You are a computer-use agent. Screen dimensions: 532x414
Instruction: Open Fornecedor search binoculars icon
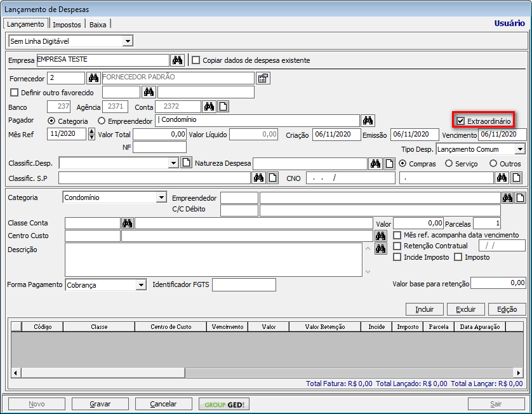pyautogui.click(x=93, y=78)
